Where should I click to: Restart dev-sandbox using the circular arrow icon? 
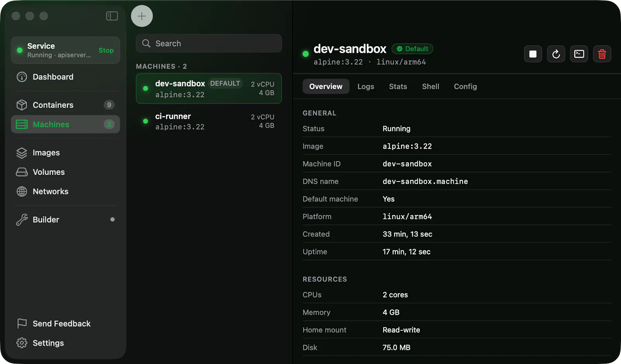click(x=556, y=54)
